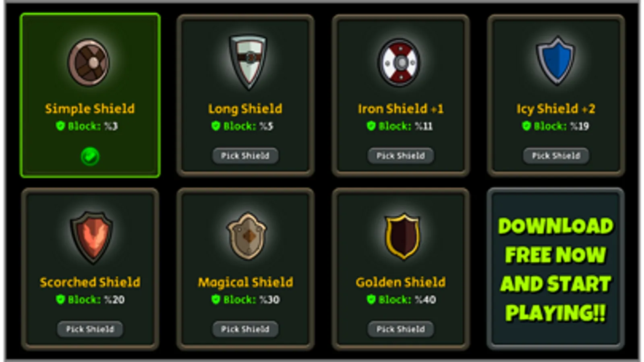Viewport: 644px width, 362px height.
Task: Pick Shield button under Scorched Shield
Action: click(90, 329)
